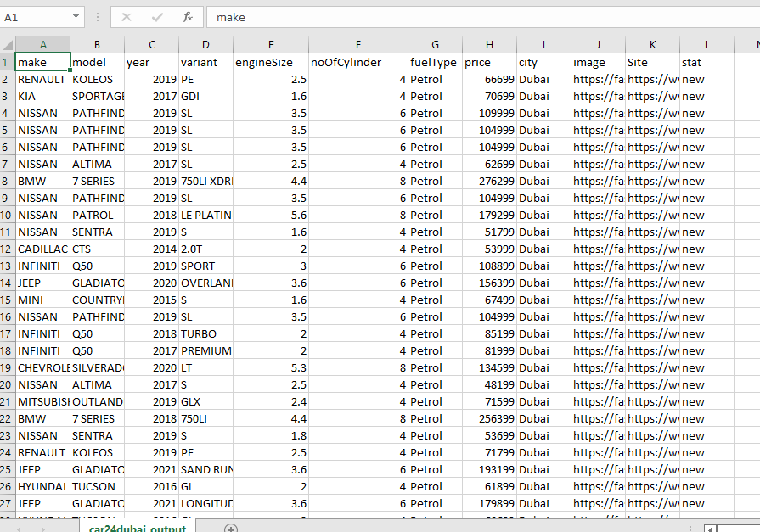Select column D header
760x532 pixels.
(206, 45)
